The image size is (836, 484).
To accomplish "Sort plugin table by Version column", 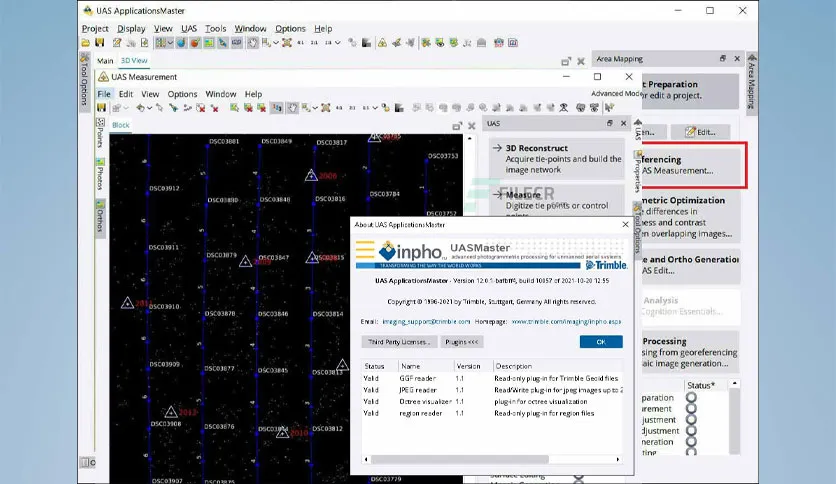I will click(x=473, y=366).
